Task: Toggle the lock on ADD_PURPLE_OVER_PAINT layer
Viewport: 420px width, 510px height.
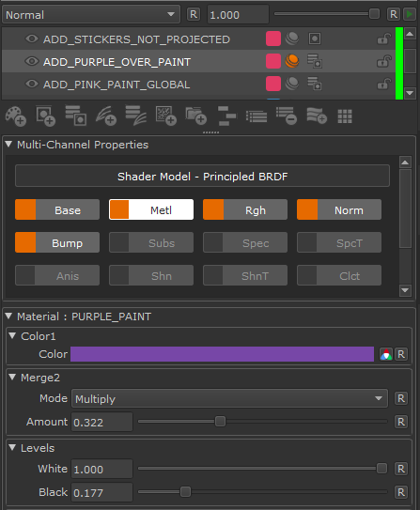Action: click(x=383, y=61)
